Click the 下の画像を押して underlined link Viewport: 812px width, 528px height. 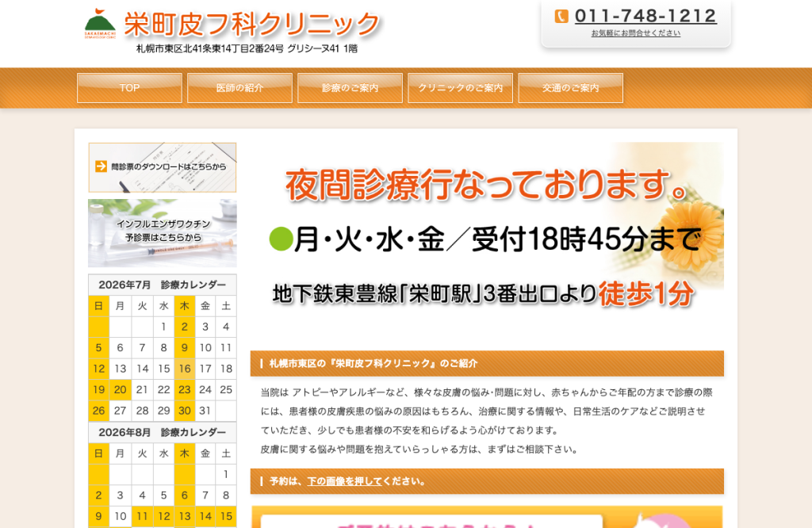344,481
